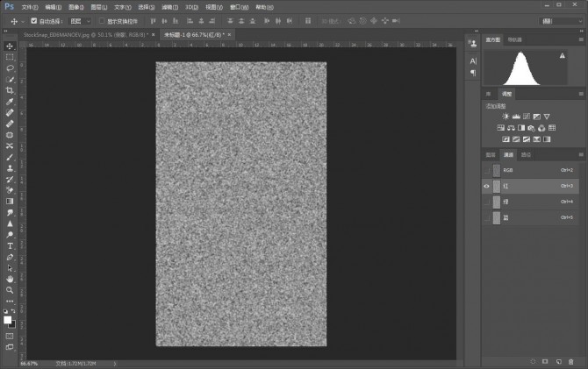Select the Move tool in the toolbox

tap(10, 46)
